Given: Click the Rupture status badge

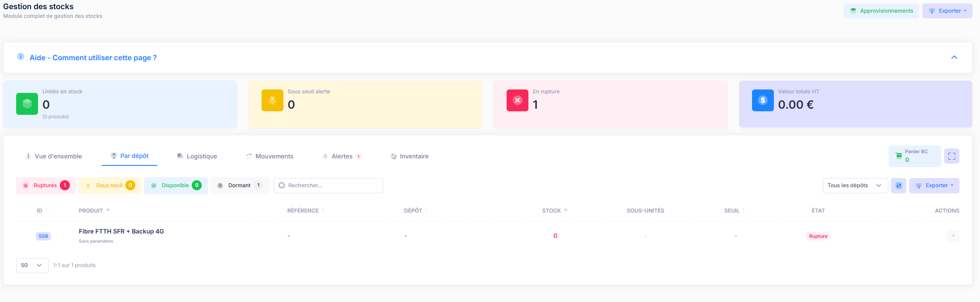Looking at the screenshot, I should pyautogui.click(x=818, y=236).
